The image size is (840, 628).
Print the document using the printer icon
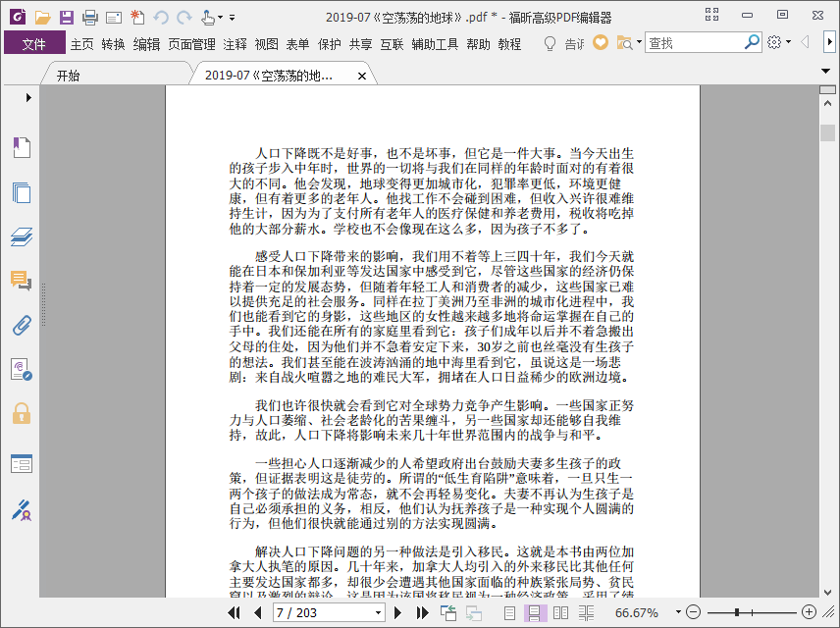[x=90, y=18]
